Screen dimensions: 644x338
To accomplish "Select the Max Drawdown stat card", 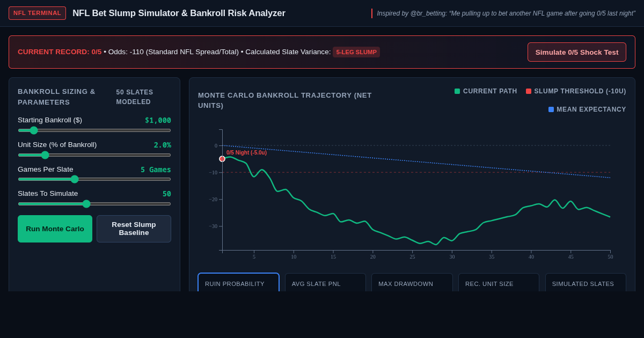I will point(412,283).
